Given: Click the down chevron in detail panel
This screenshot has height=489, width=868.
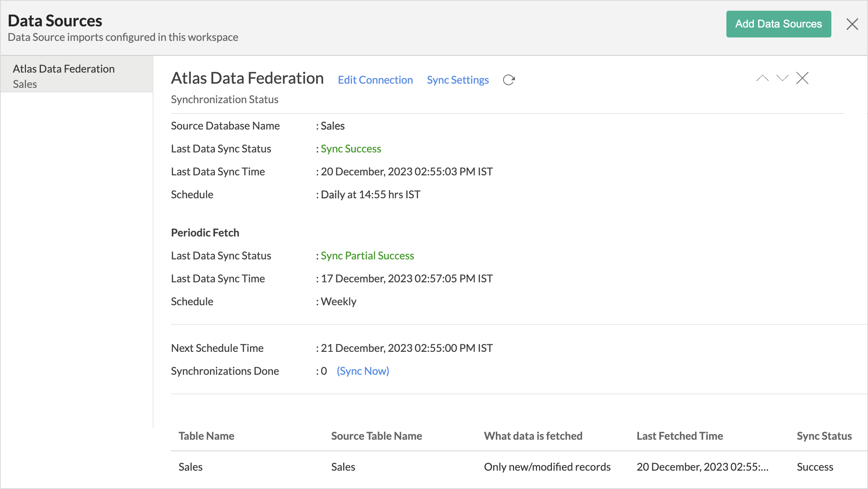Looking at the screenshot, I should pos(782,78).
